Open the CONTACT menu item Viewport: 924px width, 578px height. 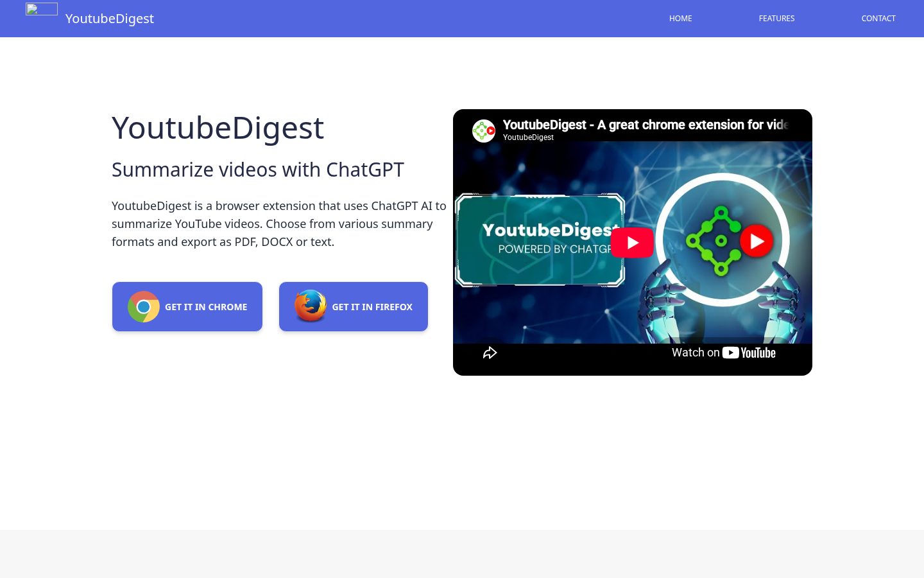[x=878, y=19]
